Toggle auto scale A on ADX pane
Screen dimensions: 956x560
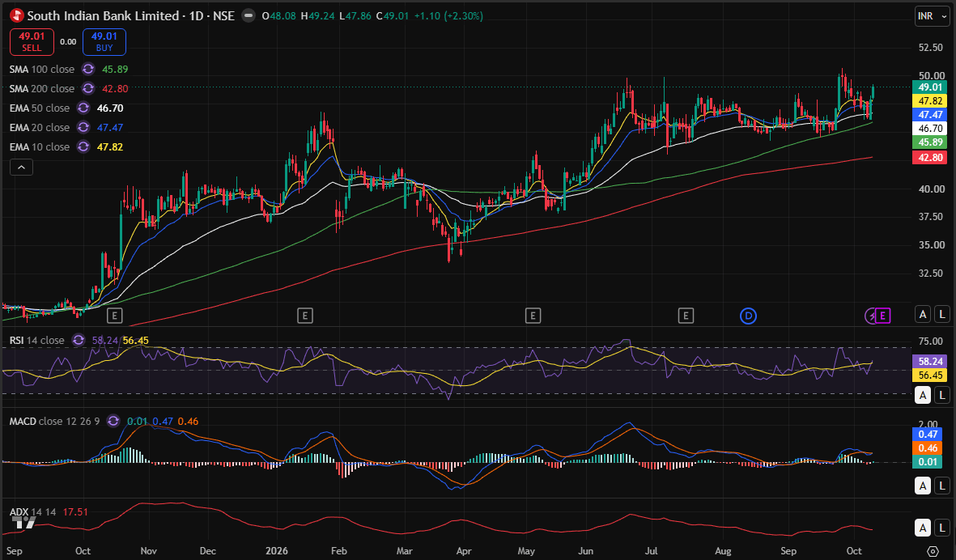[923, 528]
